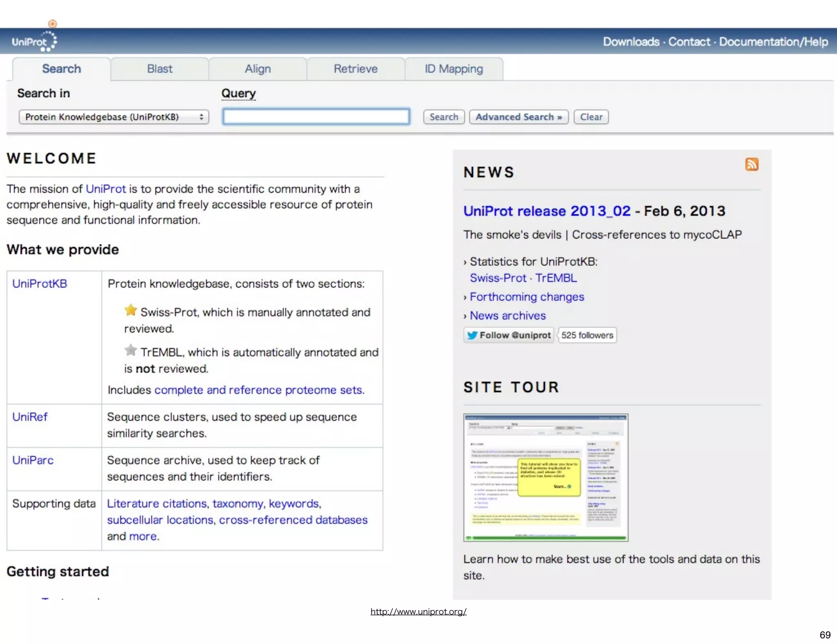
Task: Open the Contact link in header
Action: point(689,42)
